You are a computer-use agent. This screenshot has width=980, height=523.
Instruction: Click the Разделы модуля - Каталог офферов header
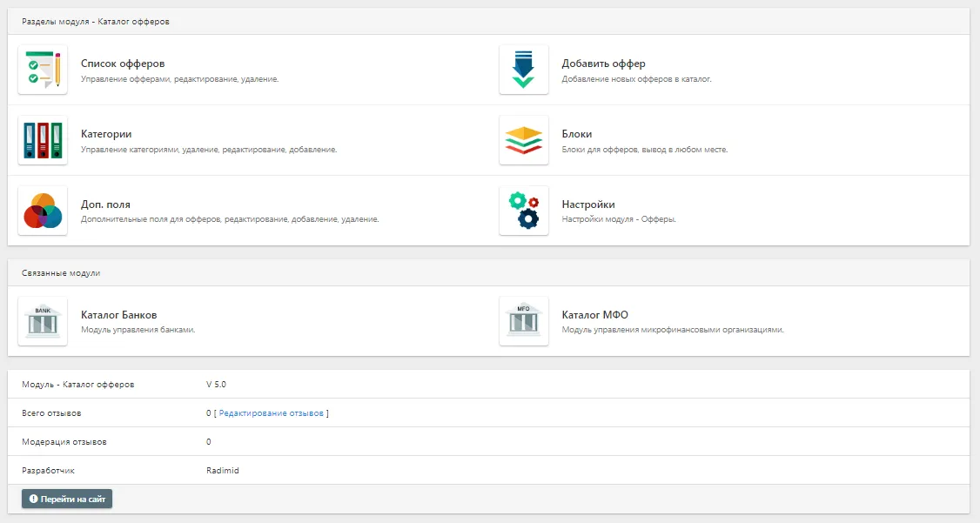[x=95, y=21]
